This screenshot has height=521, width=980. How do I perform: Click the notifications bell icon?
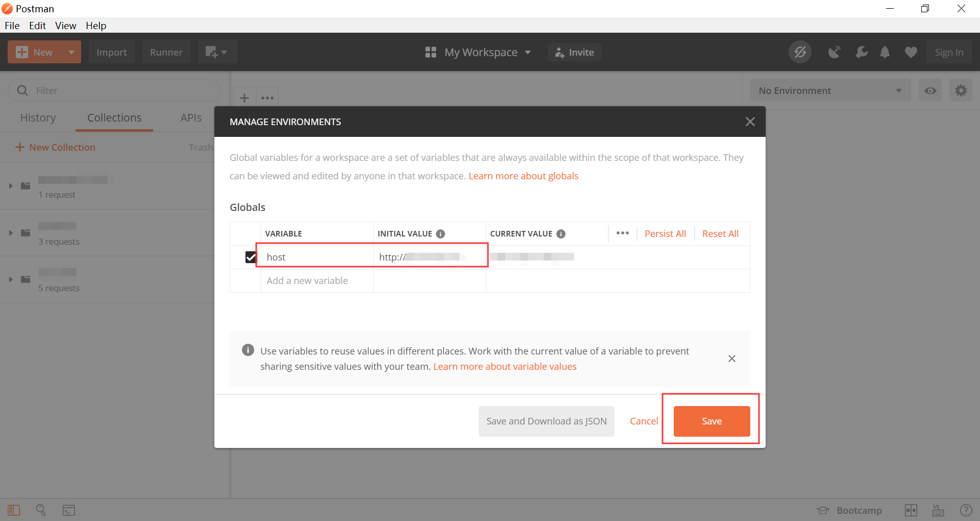[x=885, y=52]
